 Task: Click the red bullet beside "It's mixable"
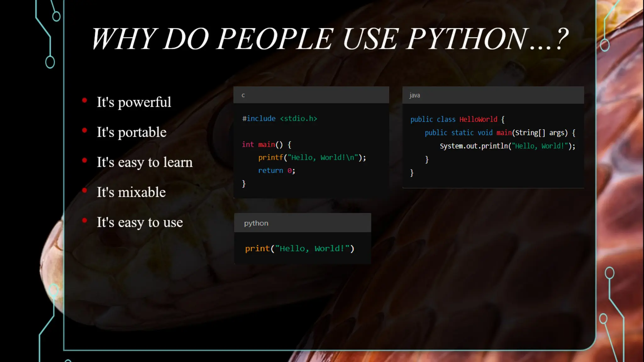[x=84, y=190]
